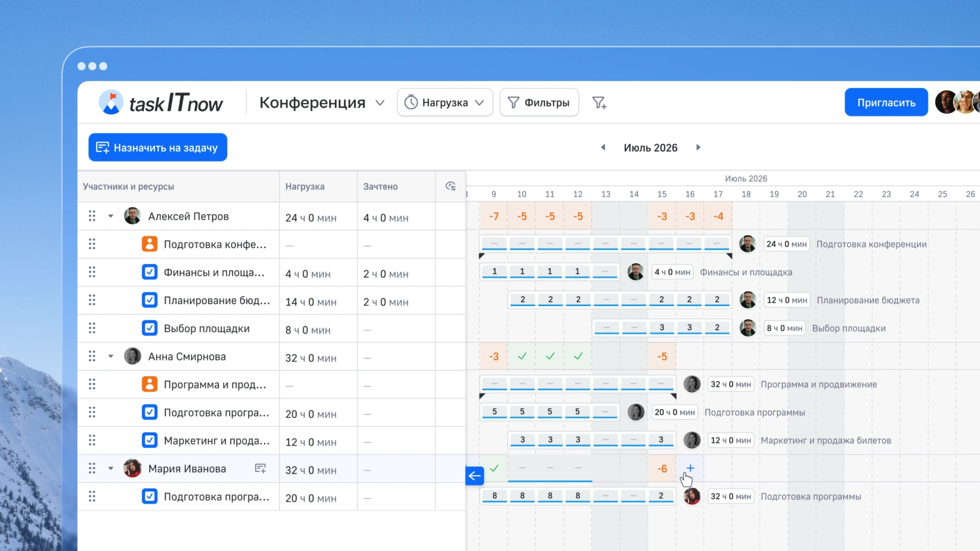Collapse Мария Иванова task group

point(111,468)
